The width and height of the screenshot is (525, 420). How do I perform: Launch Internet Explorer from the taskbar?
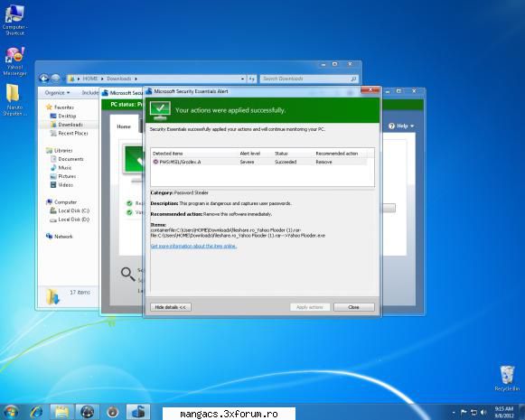pos(37,412)
